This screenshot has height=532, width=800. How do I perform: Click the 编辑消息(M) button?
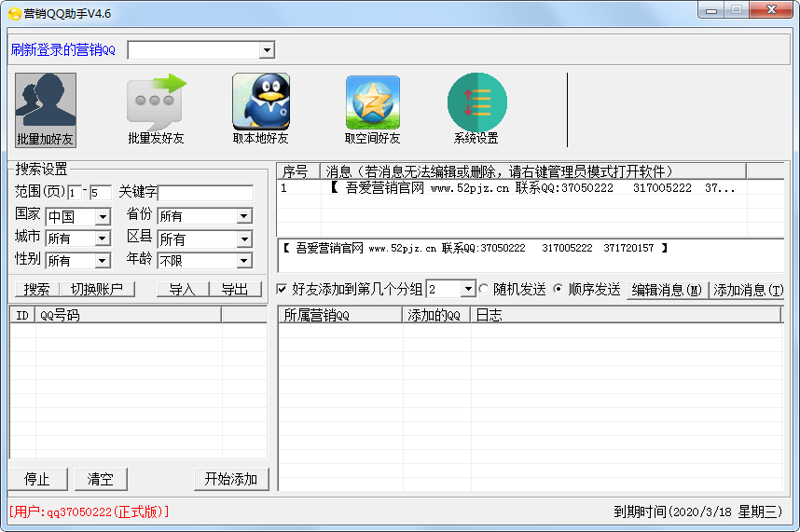pyautogui.click(x=667, y=290)
